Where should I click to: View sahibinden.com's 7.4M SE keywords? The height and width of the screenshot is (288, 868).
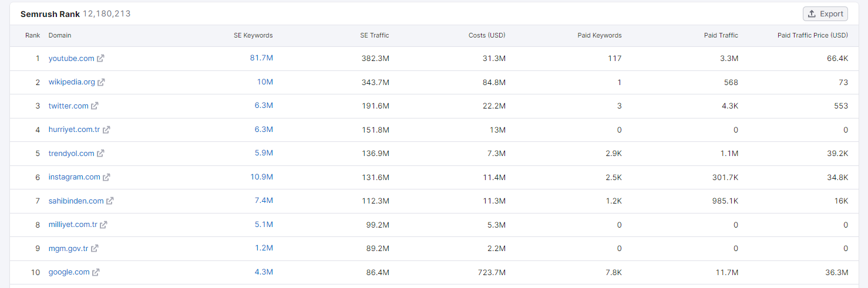pyautogui.click(x=264, y=201)
